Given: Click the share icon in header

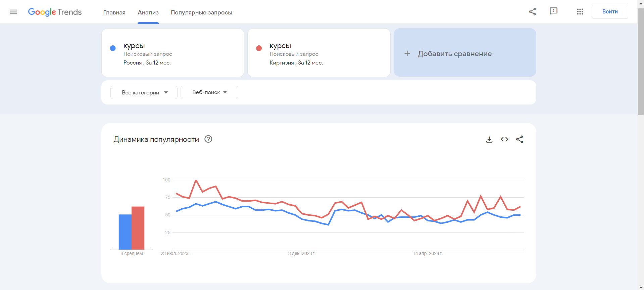Looking at the screenshot, I should (532, 12).
